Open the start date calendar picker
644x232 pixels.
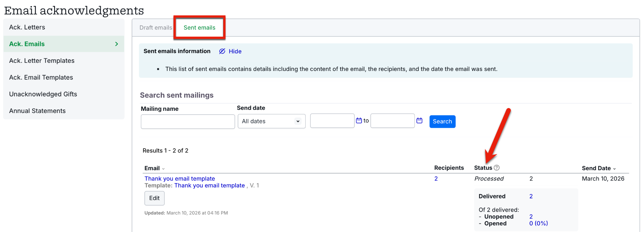click(359, 121)
